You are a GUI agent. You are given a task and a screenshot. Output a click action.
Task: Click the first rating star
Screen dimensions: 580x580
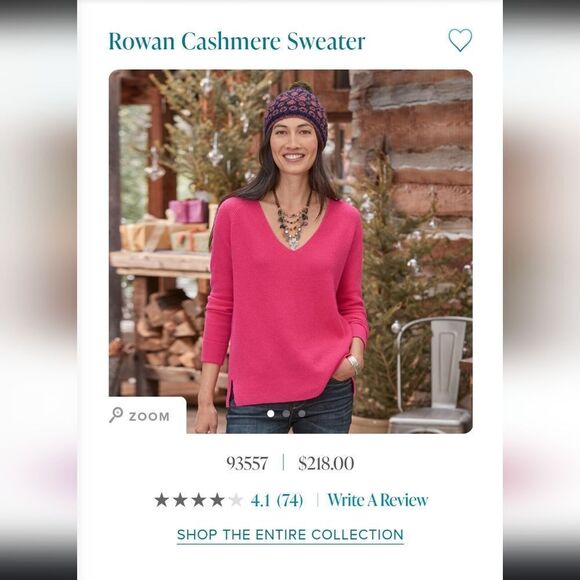pos(162,500)
